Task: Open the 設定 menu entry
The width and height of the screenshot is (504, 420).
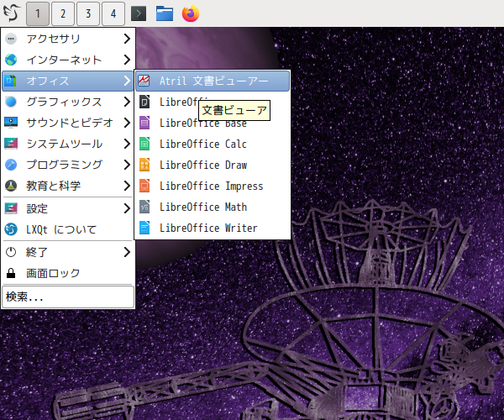Action: point(68,208)
